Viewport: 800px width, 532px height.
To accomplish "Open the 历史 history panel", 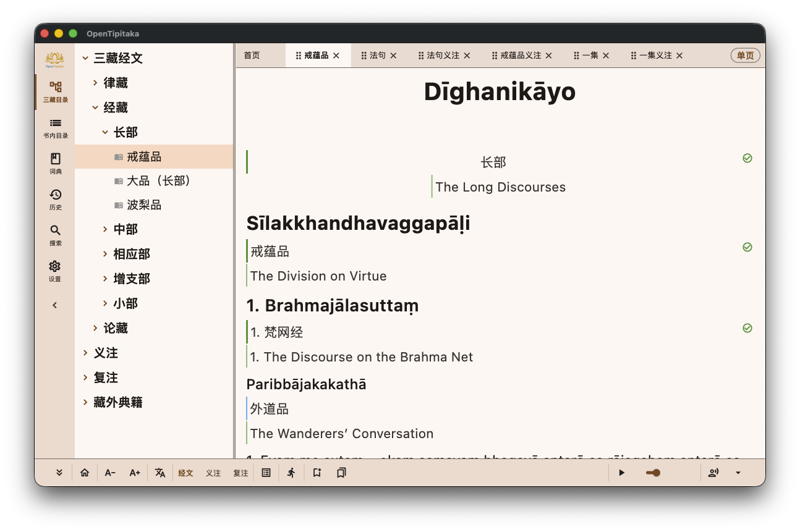I will 55,200.
